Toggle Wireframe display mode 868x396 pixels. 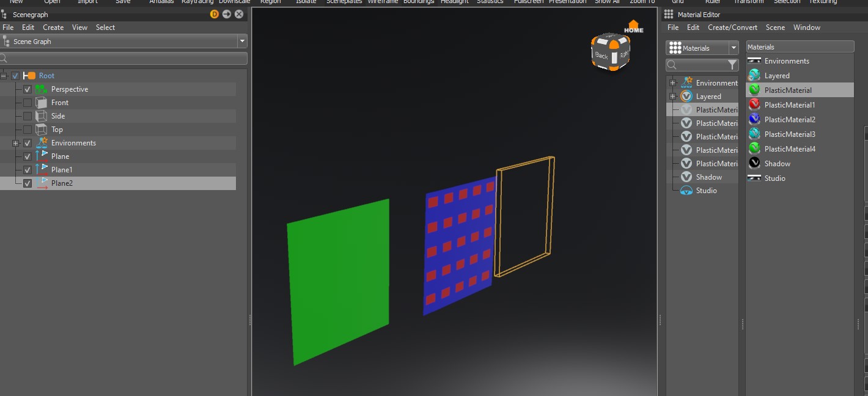[x=382, y=2]
